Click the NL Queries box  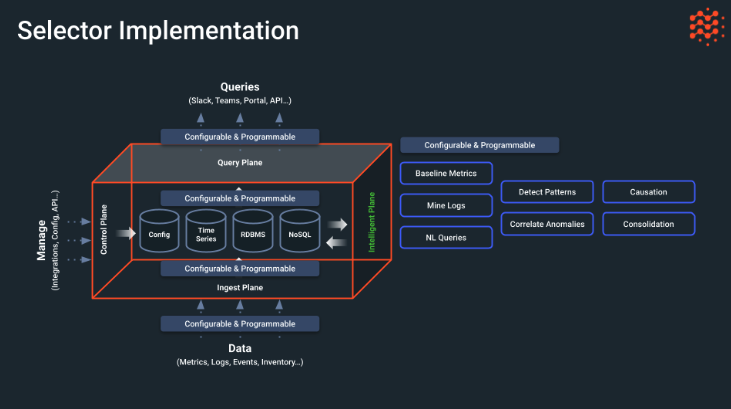point(446,237)
